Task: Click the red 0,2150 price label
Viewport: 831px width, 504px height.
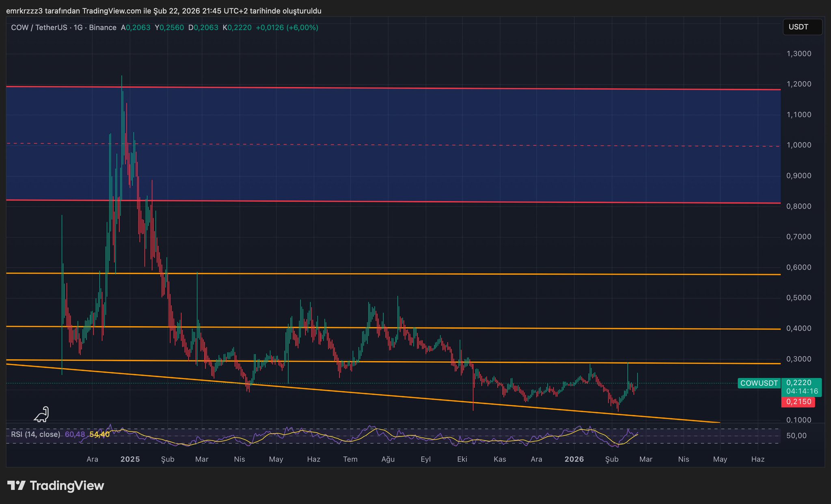Action: coord(798,402)
